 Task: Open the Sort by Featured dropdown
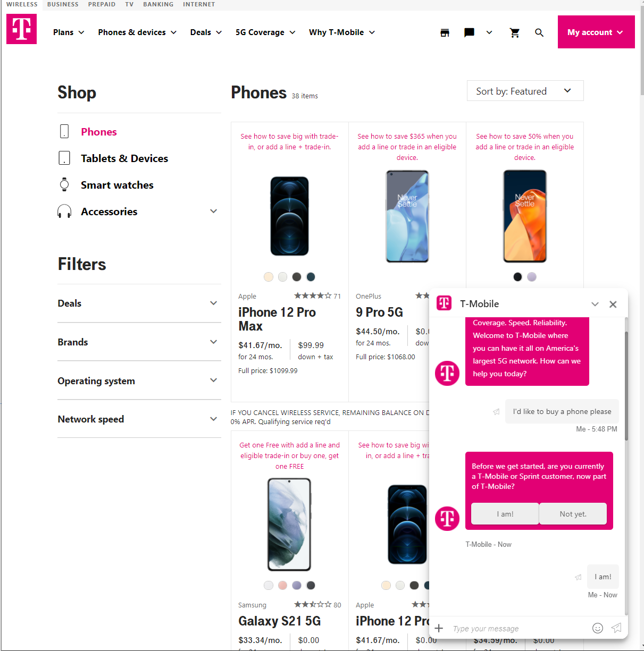525,91
